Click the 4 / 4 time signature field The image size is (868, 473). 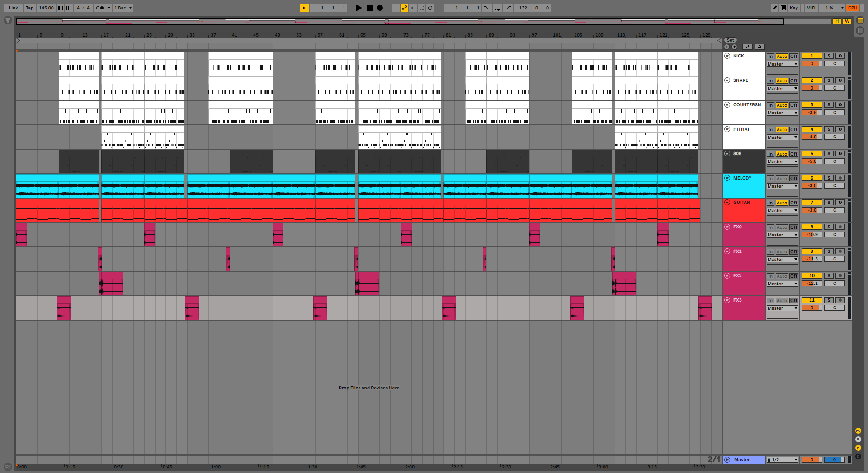83,8
